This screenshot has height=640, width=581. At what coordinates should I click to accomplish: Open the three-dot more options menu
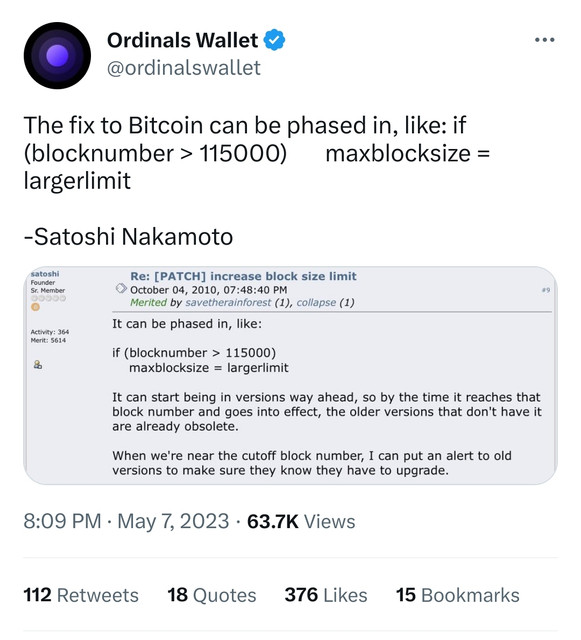(x=545, y=40)
